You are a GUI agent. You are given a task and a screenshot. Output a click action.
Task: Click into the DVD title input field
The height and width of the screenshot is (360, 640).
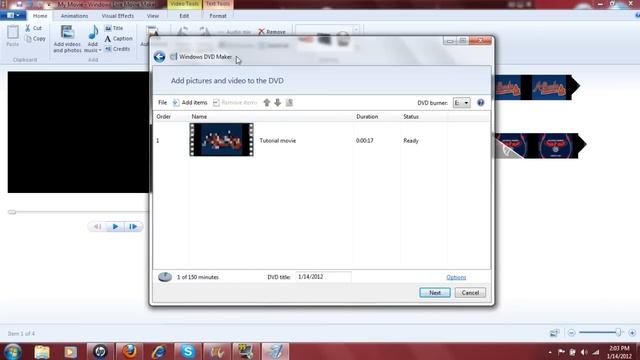[x=323, y=277]
